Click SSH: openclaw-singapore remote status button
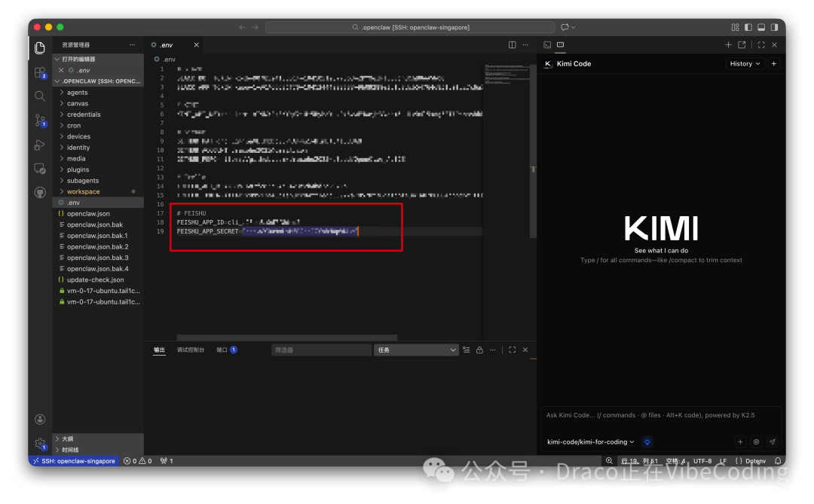Screen dimensions: 814x504 (x=73, y=461)
